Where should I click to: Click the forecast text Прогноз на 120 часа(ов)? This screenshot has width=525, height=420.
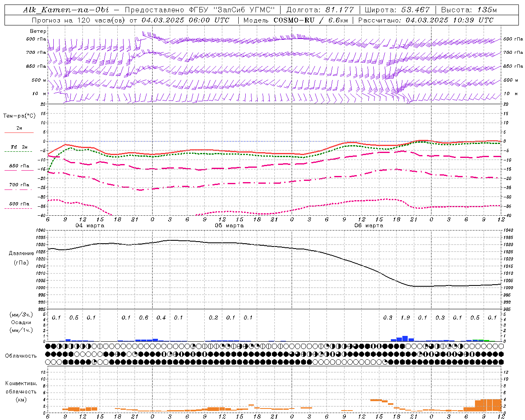tap(79, 20)
